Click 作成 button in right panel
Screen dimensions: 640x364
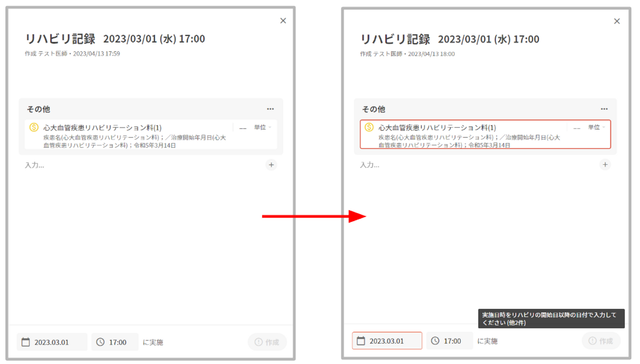point(601,341)
